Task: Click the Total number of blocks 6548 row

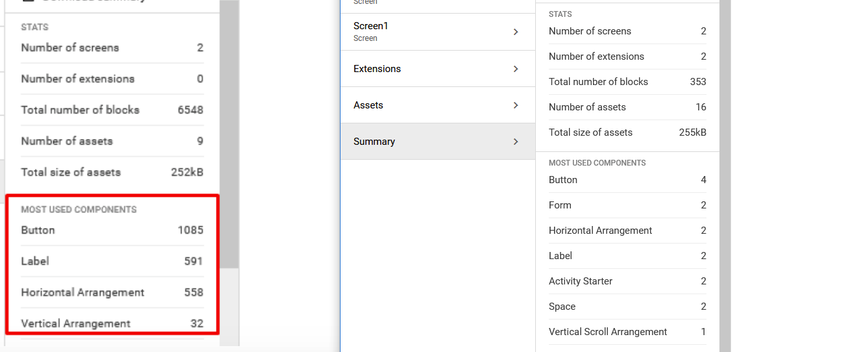Action: pos(112,110)
